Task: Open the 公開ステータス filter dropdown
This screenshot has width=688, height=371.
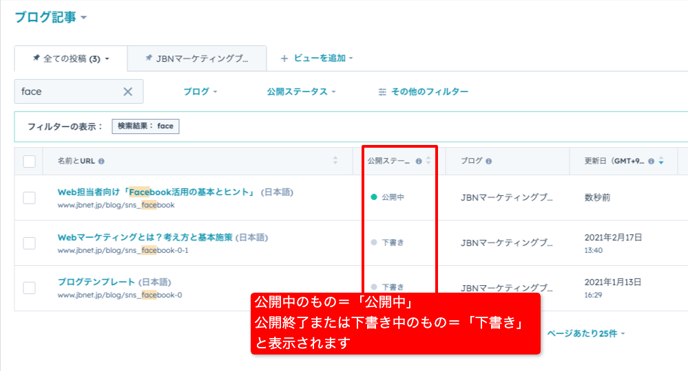Action: 301,92
